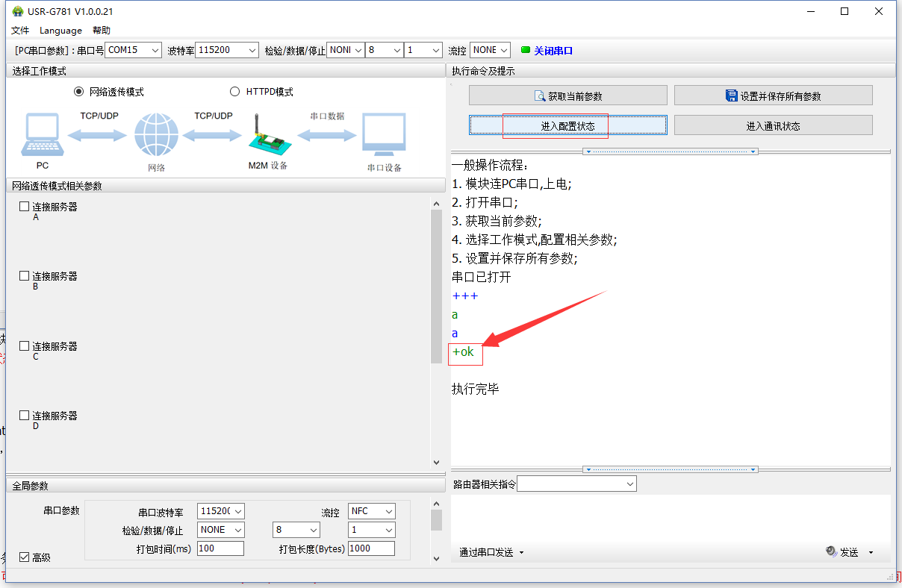
Task: Open the Language menu
Action: click(60, 31)
